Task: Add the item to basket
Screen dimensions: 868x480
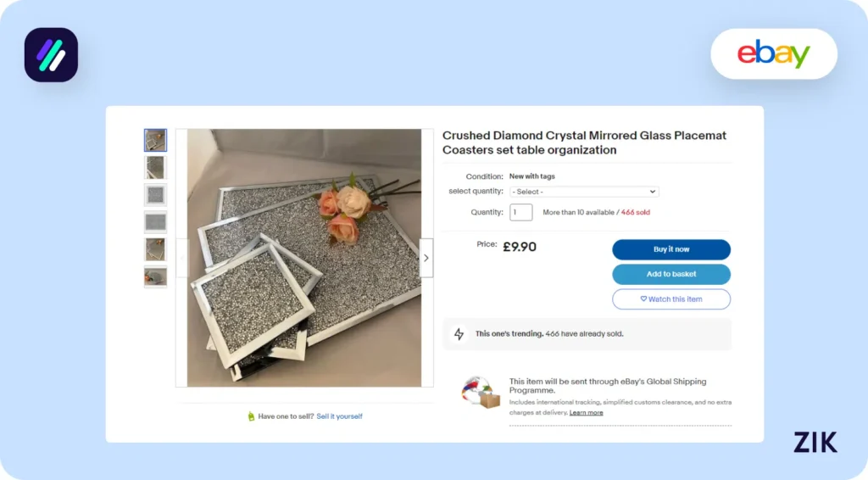Action: pos(671,274)
